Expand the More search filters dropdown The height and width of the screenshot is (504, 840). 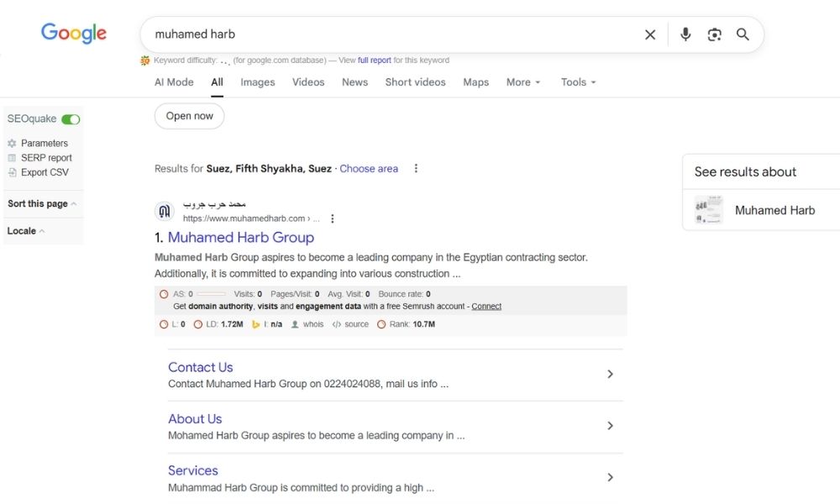point(522,82)
